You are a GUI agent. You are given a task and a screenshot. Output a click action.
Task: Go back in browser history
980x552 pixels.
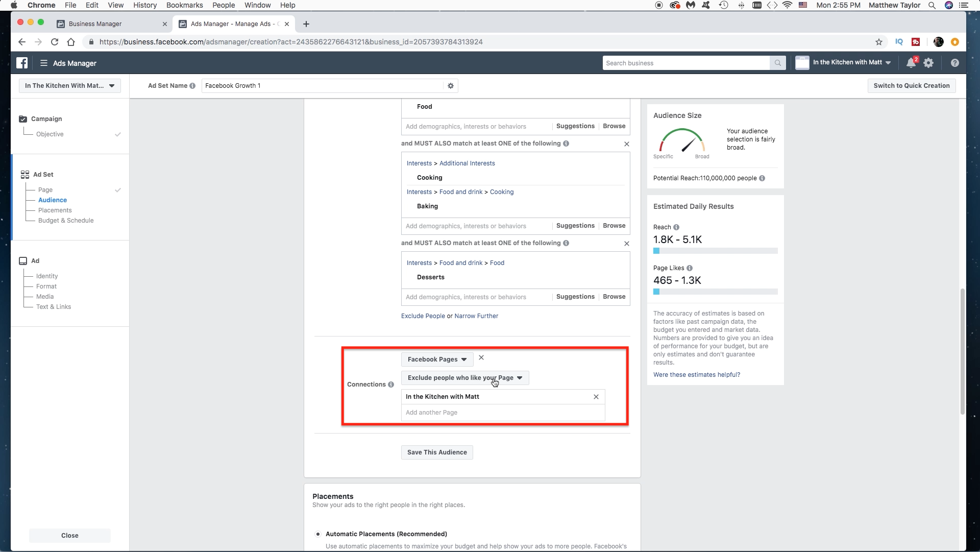point(21,42)
